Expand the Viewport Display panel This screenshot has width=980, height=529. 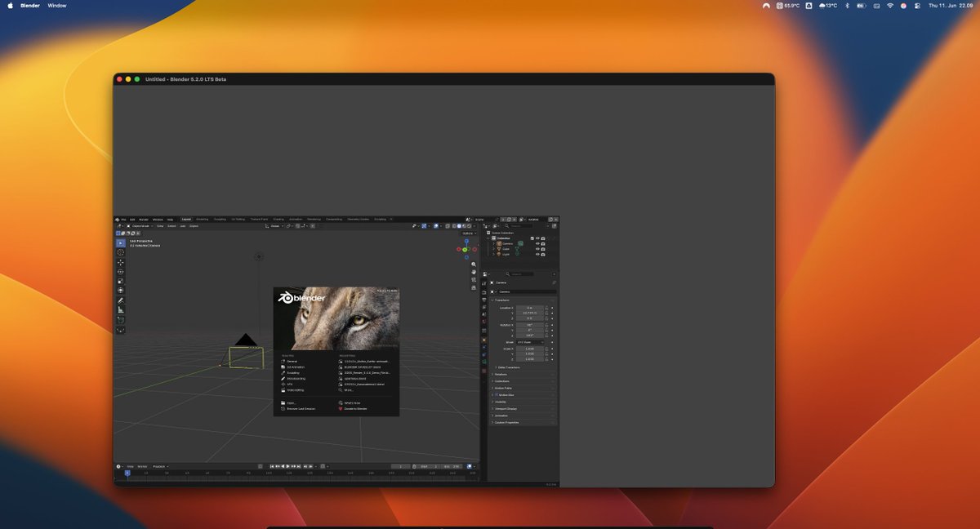click(x=523, y=408)
